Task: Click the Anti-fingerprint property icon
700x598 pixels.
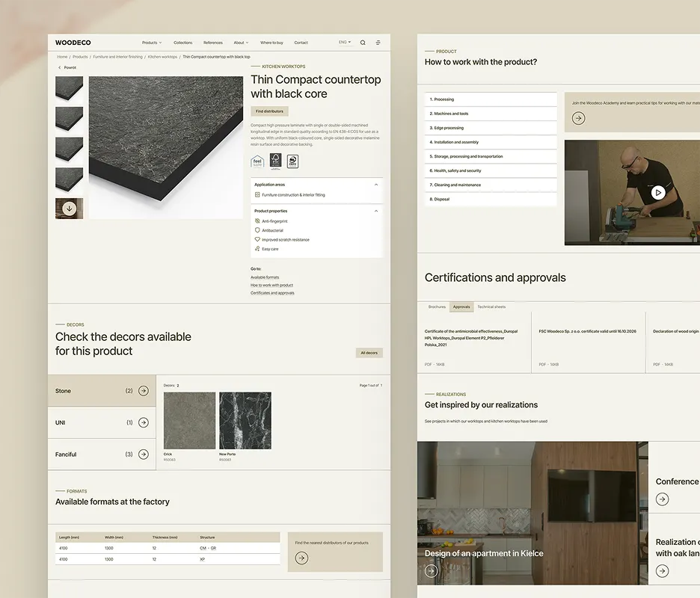Action: coord(257,221)
